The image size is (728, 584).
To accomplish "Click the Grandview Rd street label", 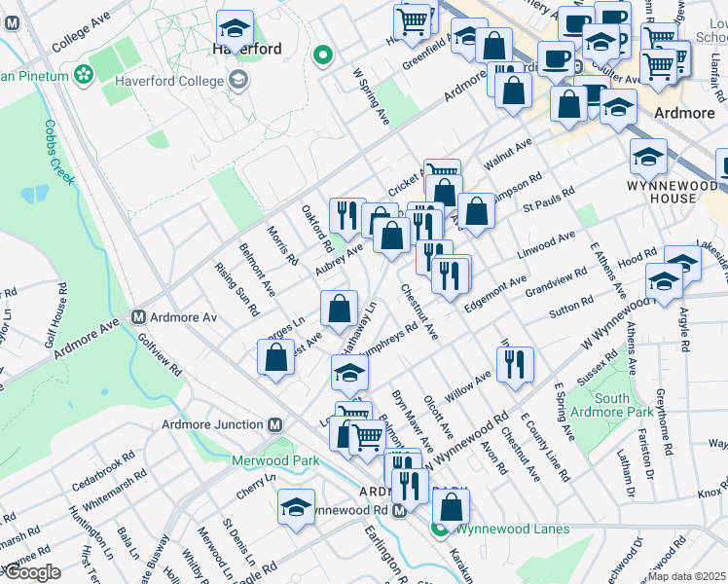I will click(x=556, y=282).
